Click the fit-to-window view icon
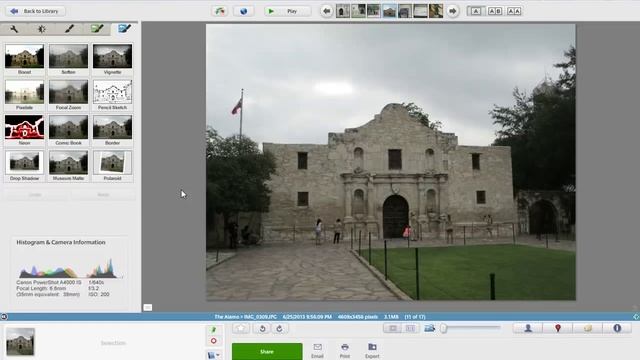640x360 pixels. 393,328
